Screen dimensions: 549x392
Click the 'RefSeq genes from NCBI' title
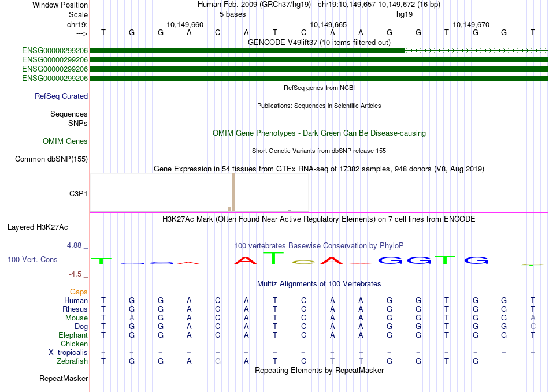[x=319, y=88]
